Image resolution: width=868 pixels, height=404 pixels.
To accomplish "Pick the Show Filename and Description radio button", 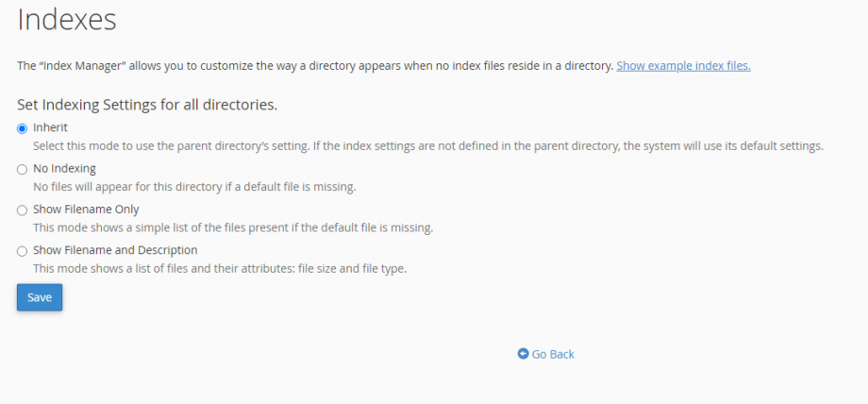I will pos(22,251).
